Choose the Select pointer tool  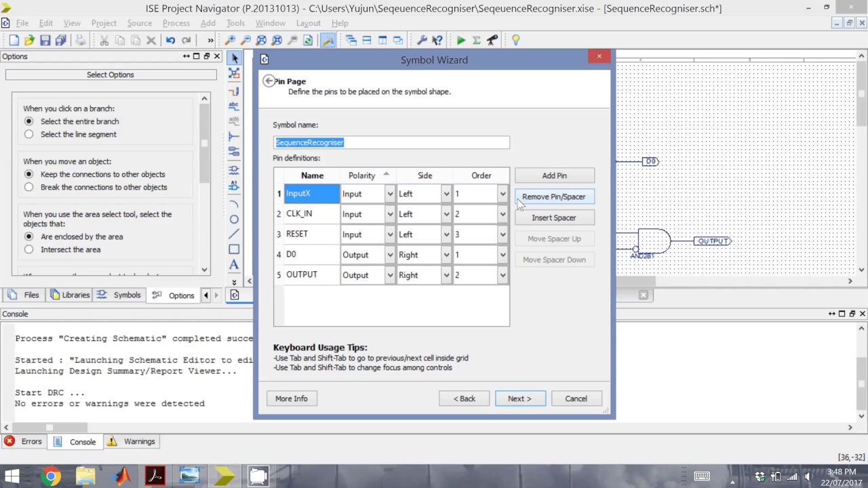pyautogui.click(x=234, y=58)
